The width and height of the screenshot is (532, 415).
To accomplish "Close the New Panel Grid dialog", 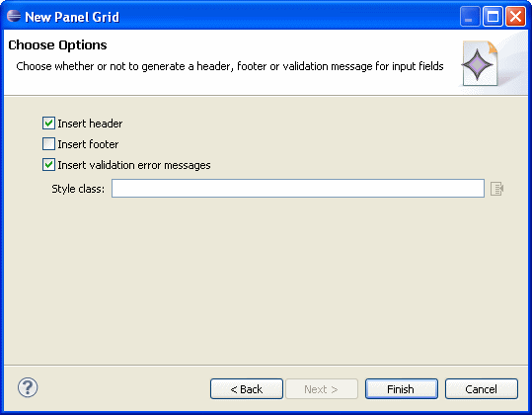I will tap(515, 16).
